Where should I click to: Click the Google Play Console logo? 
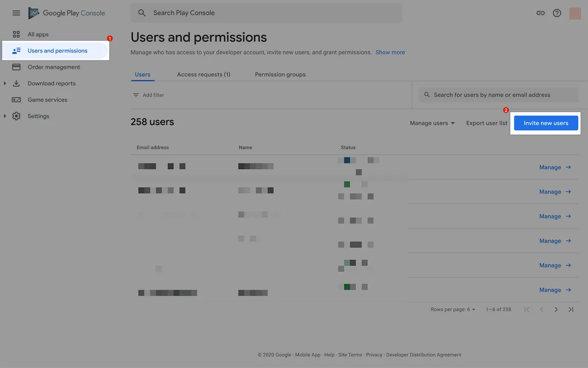click(x=67, y=13)
